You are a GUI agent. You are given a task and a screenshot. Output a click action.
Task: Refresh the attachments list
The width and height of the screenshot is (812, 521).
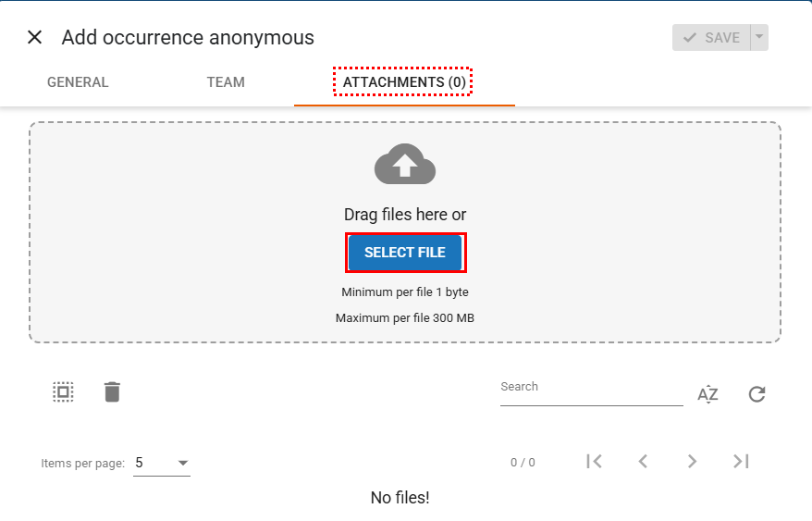coord(757,394)
